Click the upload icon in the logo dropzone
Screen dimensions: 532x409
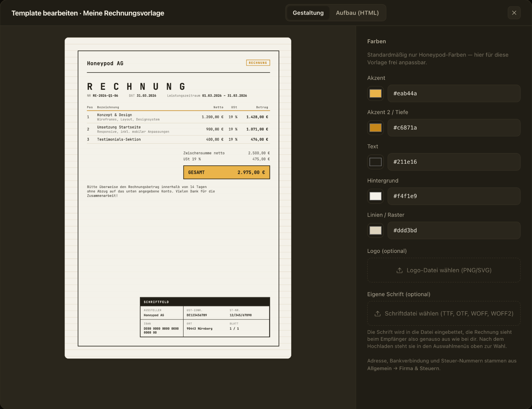400,270
